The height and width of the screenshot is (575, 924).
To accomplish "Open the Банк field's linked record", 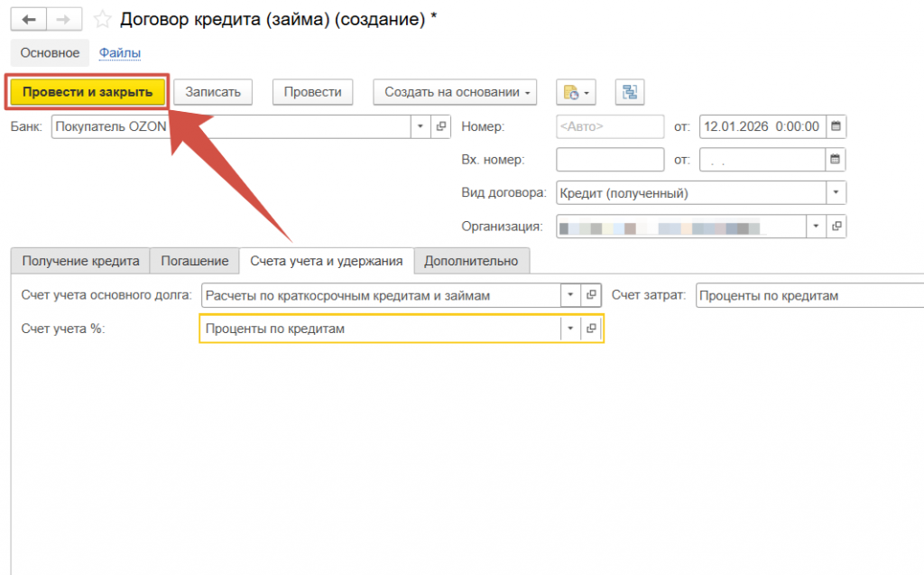I will (x=441, y=126).
